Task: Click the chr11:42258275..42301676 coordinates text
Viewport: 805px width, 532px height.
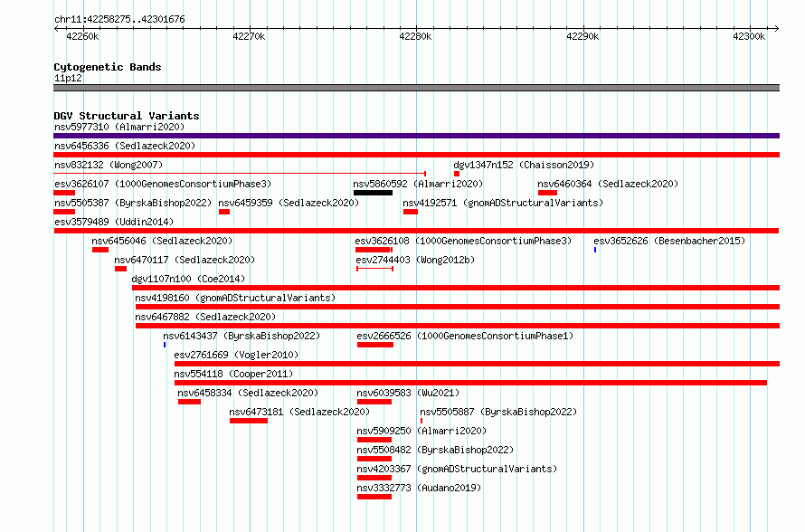Action: coord(119,20)
